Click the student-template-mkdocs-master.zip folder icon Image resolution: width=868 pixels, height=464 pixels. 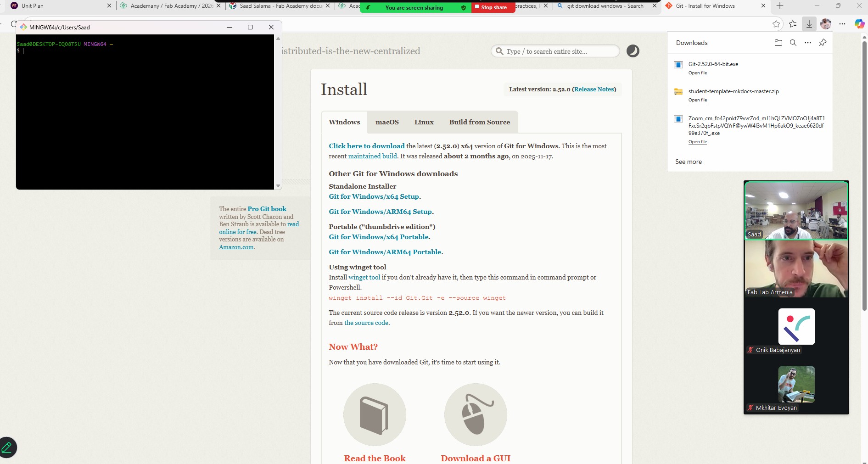coord(678,92)
